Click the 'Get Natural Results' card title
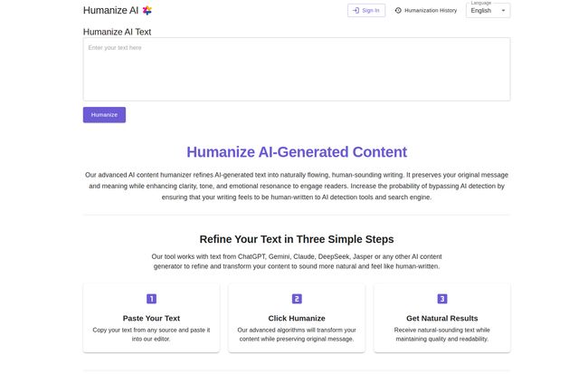 tap(442, 318)
